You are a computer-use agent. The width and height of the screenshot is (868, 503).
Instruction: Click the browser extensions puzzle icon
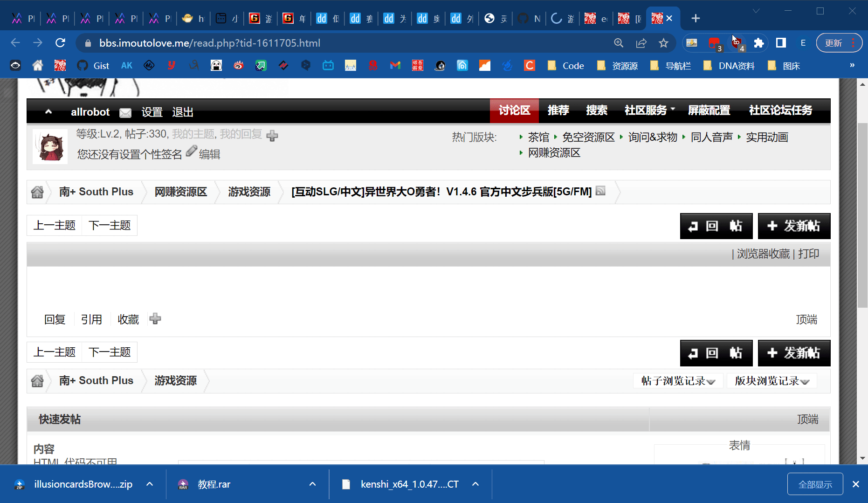pos(759,43)
